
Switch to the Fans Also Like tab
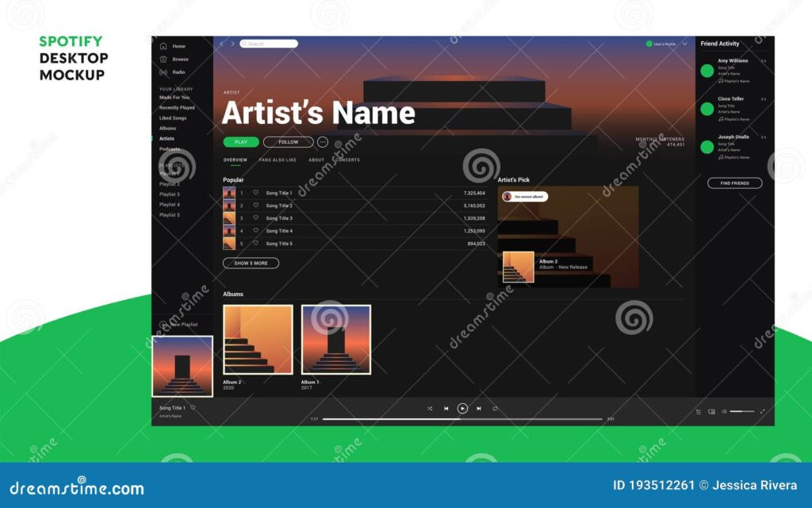pos(278,160)
